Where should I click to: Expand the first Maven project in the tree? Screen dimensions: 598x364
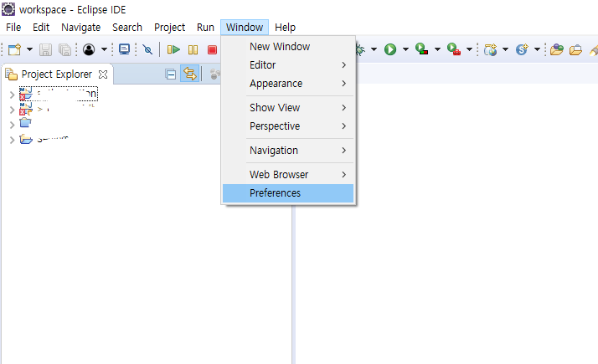12,95
